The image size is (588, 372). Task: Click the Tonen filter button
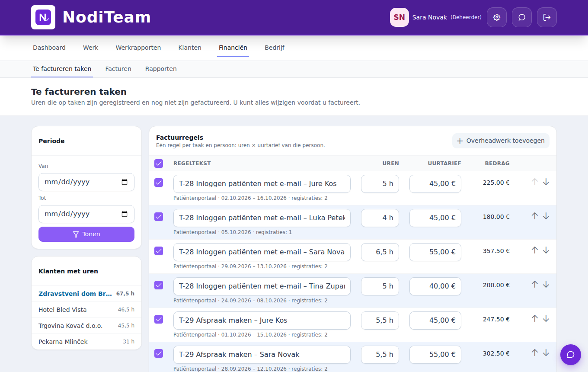tap(86, 234)
